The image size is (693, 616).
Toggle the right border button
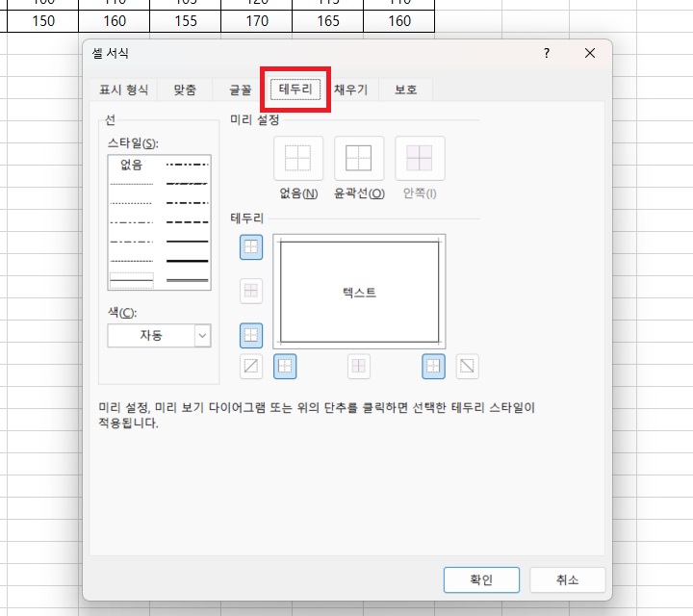pyautogui.click(x=433, y=366)
